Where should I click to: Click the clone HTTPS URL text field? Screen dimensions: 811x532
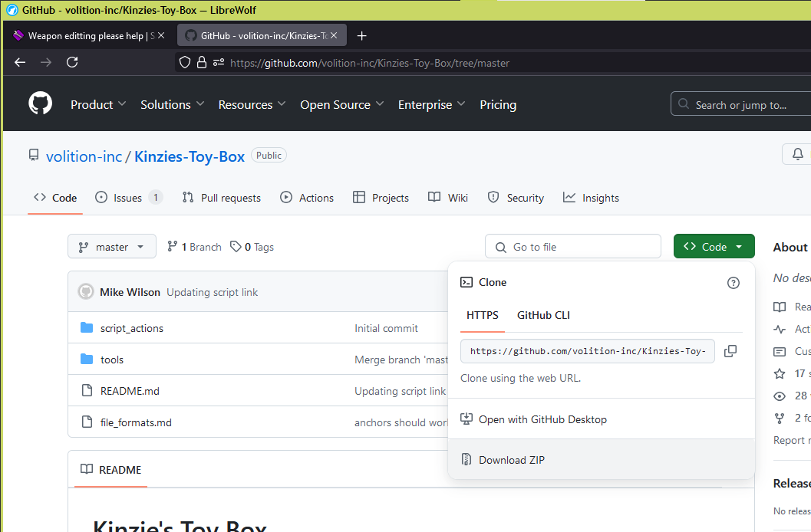point(588,351)
